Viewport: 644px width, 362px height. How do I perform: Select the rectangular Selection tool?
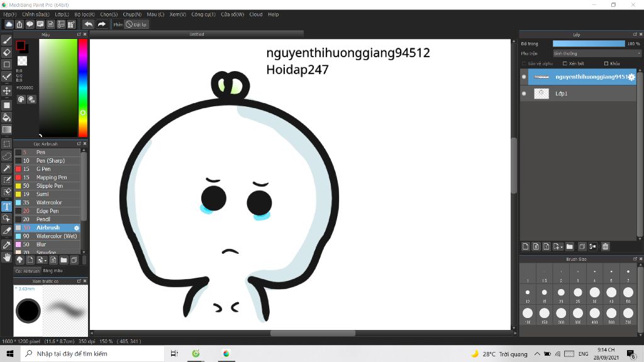pyautogui.click(x=7, y=144)
